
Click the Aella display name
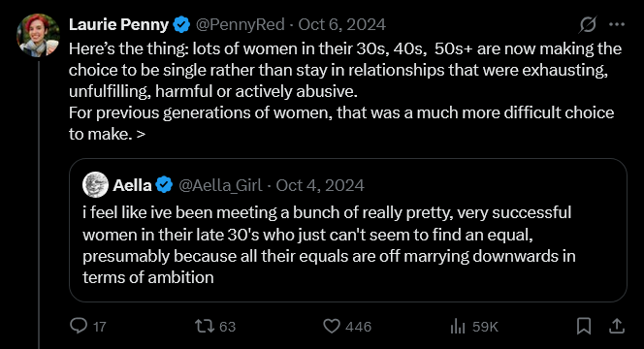click(x=132, y=185)
